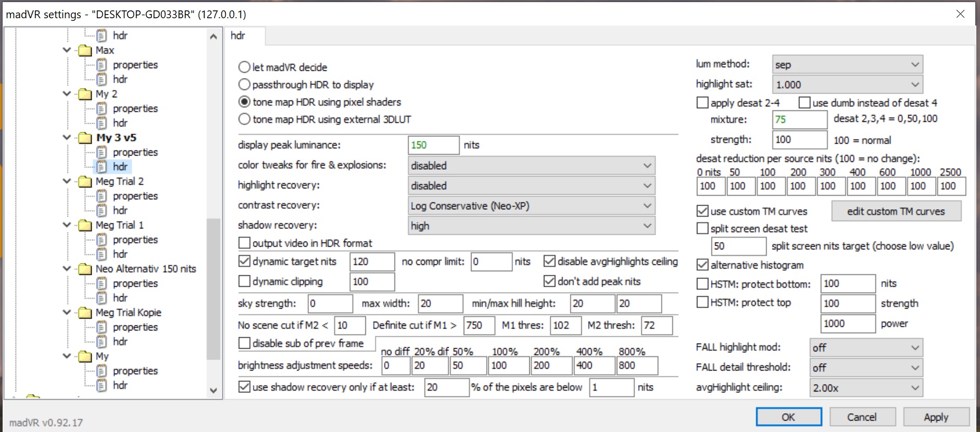This screenshot has height=432, width=980.
Task: Open the "highlight recovery" dropdown
Action: pyautogui.click(x=531, y=185)
